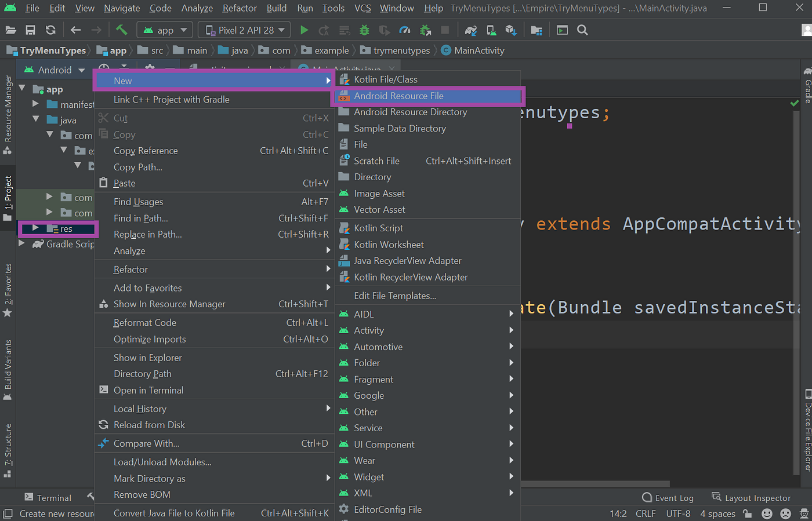Image resolution: width=812 pixels, height=521 pixels.
Task: Open the AVD Manager phone icon
Action: pos(490,30)
